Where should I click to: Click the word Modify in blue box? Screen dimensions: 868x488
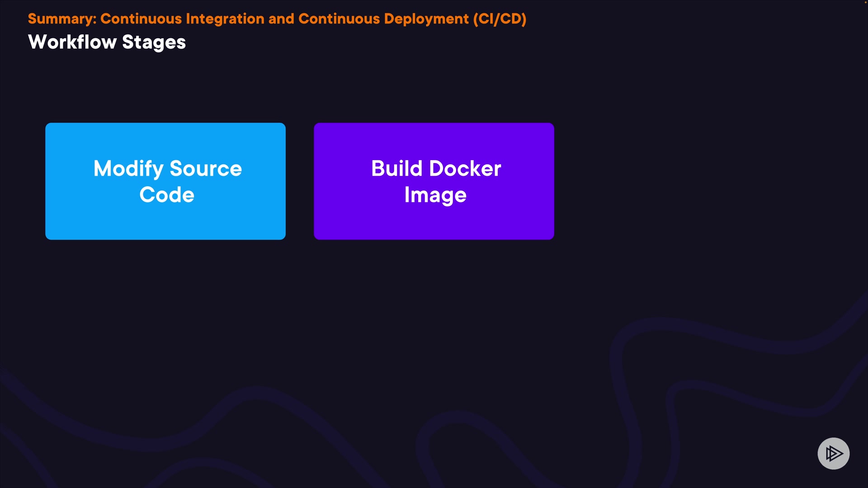pyautogui.click(x=128, y=169)
